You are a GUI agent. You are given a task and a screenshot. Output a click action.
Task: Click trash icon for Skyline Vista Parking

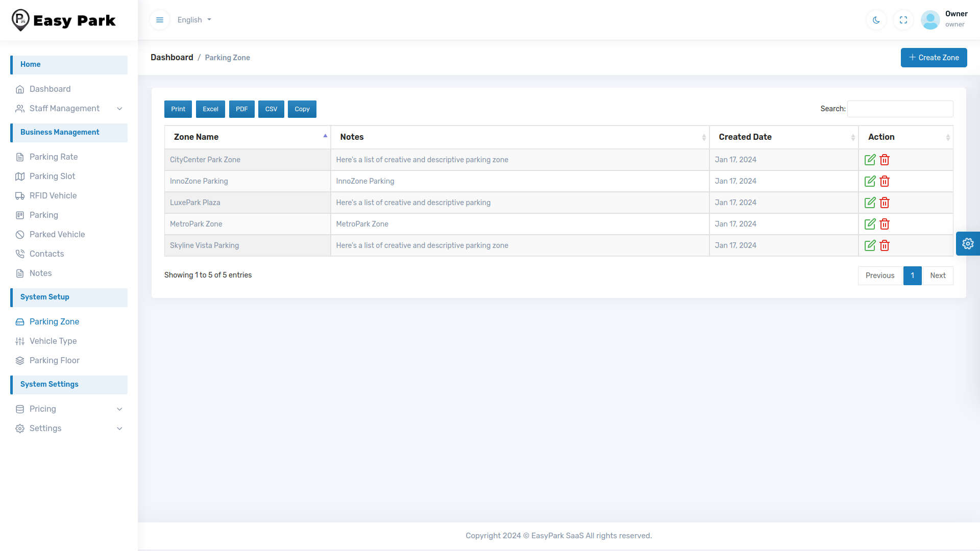click(885, 245)
